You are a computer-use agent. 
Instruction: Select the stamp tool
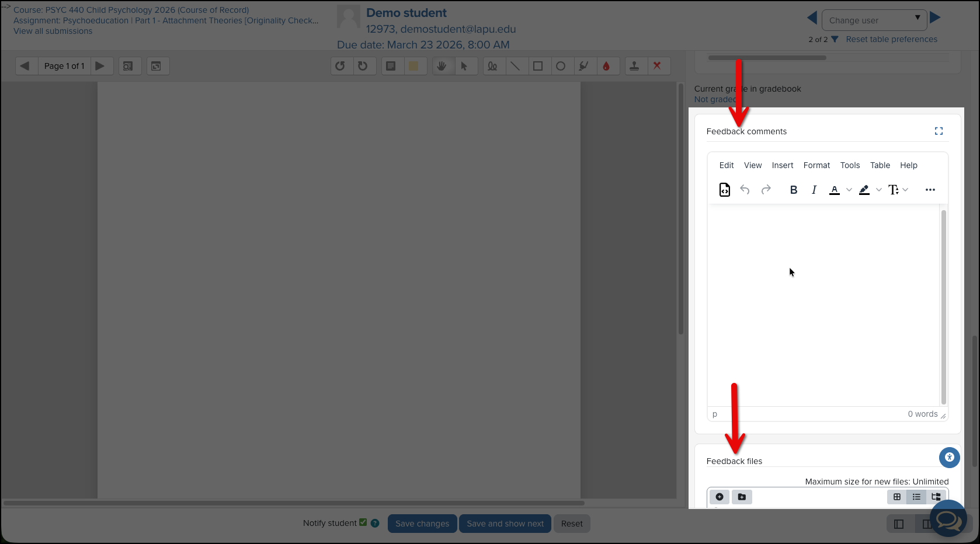[634, 66]
